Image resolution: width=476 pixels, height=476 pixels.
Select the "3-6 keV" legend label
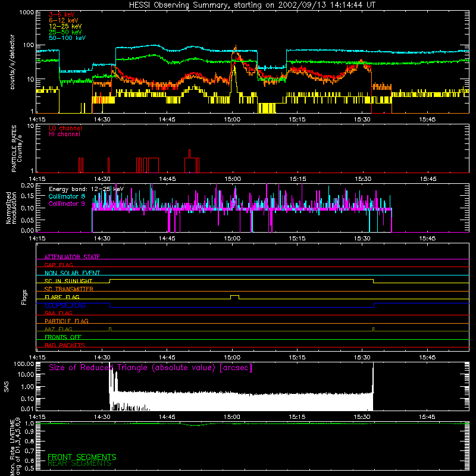(x=61, y=14)
